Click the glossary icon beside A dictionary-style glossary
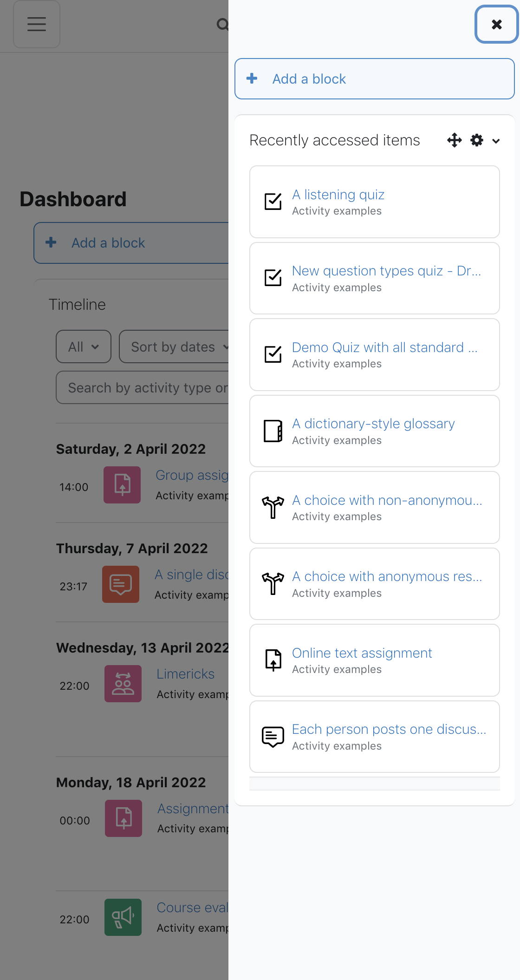The image size is (520, 980). [x=273, y=431]
